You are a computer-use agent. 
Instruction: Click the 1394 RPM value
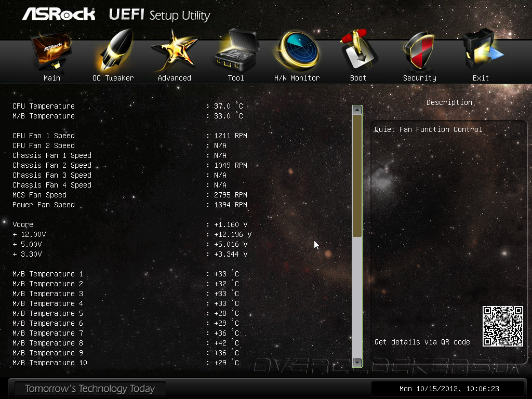tap(231, 205)
